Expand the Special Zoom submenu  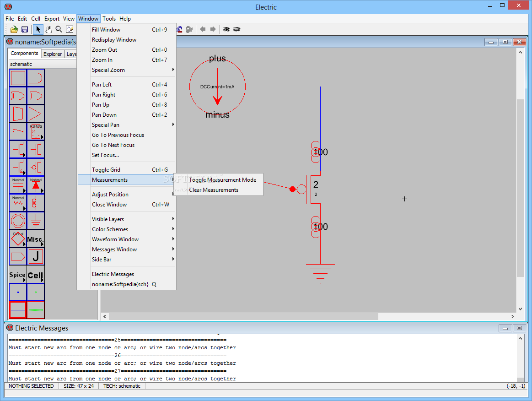pos(127,70)
